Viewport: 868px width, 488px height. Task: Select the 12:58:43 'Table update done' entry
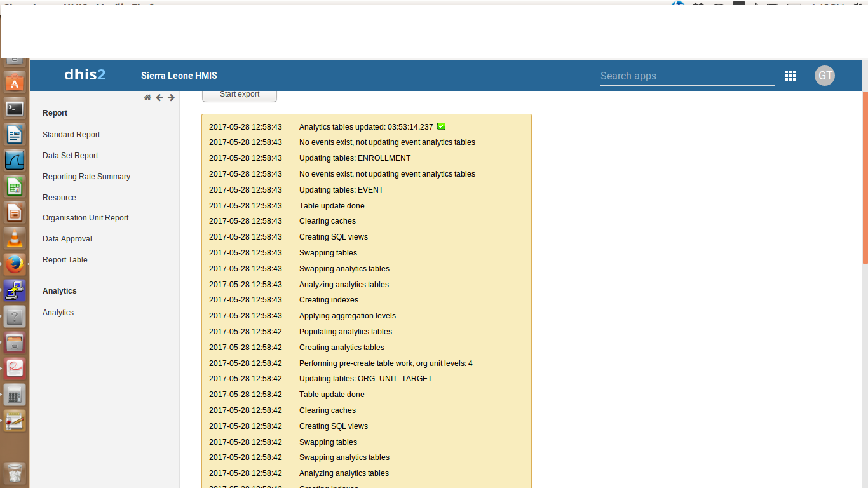pos(332,206)
